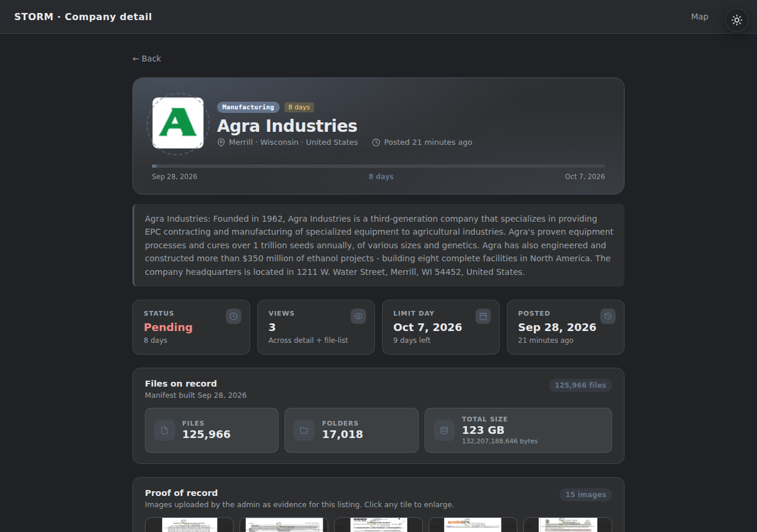Viewport: 757px width, 532px height.
Task: Click the clock icon beside Posted time
Action: coord(376,142)
